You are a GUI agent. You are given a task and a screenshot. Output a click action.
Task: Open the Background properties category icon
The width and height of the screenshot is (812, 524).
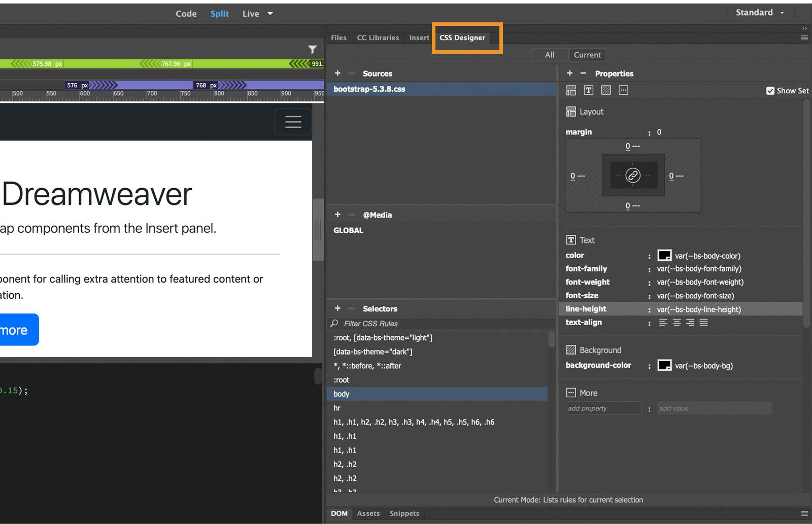point(605,90)
